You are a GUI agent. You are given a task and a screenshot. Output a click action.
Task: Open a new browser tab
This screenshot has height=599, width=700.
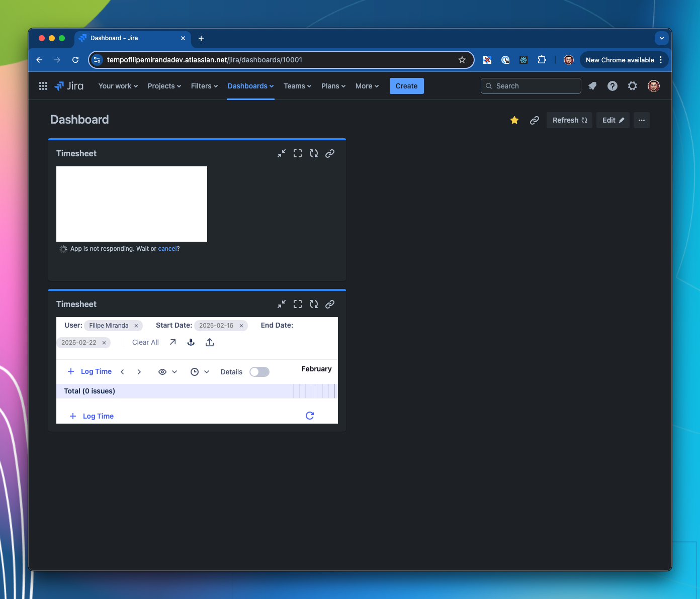(x=201, y=38)
